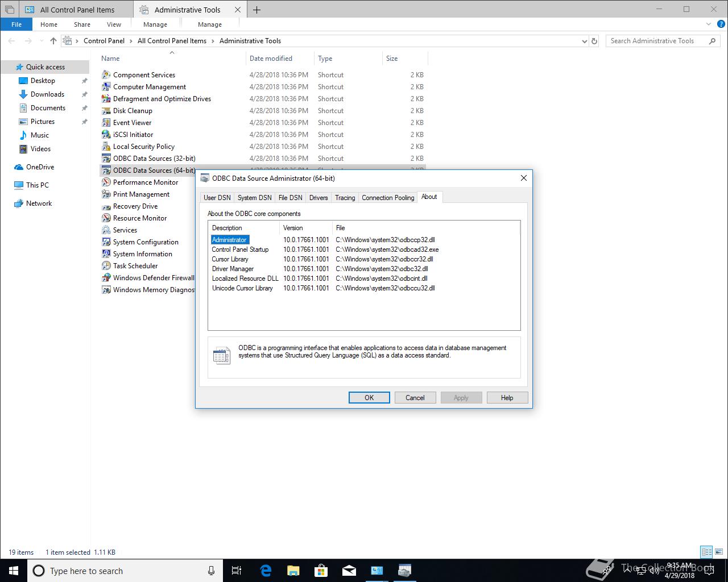Open address bar history dropdown
This screenshot has height=582, width=728.
[x=584, y=41]
